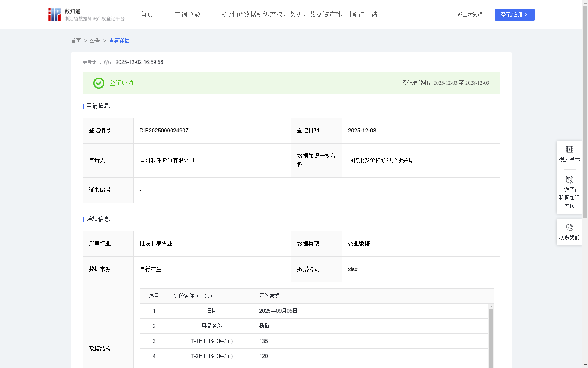Open the 视频展示 video display panel
Image resolution: width=588 pixels, height=368 pixels.
(x=569, y=153)
